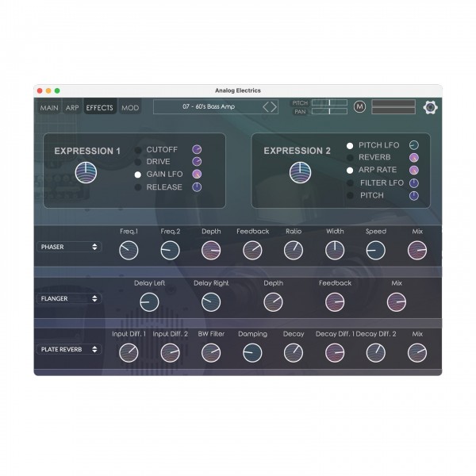Switch to the MOD tab

point(130,108)
